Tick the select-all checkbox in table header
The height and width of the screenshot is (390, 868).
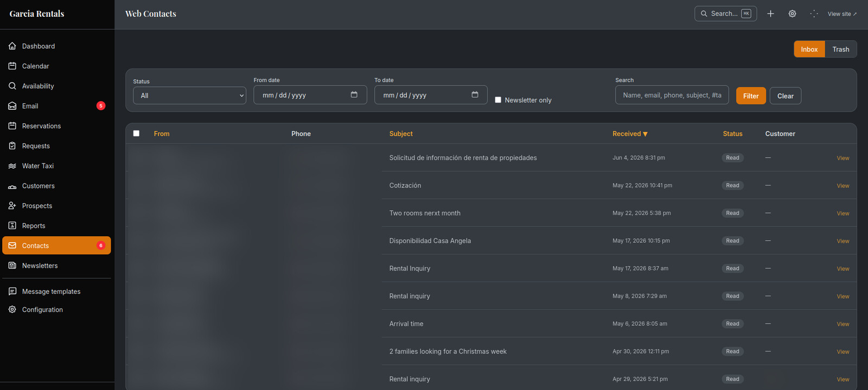tap(136, 133)
